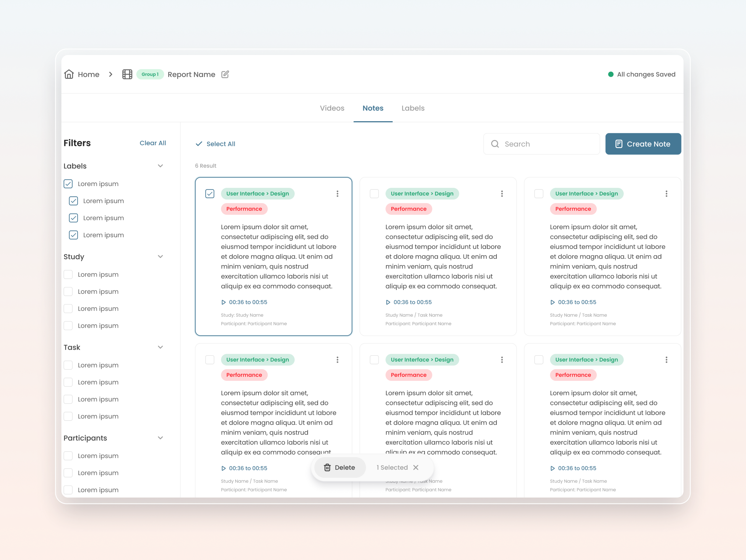
Task: Dismiss the 1 Selected bar with X
Action: (416, 468)
